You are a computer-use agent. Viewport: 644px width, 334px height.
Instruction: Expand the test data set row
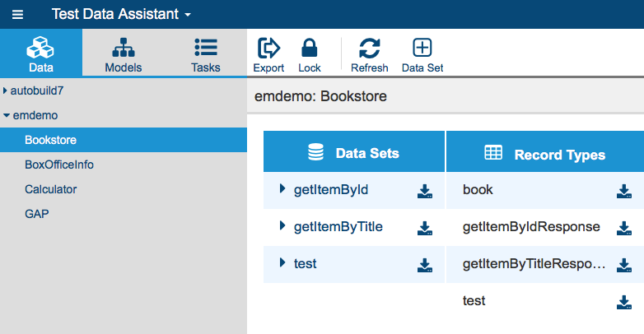pyautogui.click(x=282, y=262)
